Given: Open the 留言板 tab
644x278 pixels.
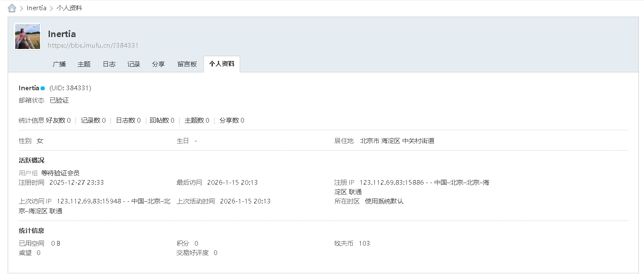Looking at the screenshot, I should (187, 63).
